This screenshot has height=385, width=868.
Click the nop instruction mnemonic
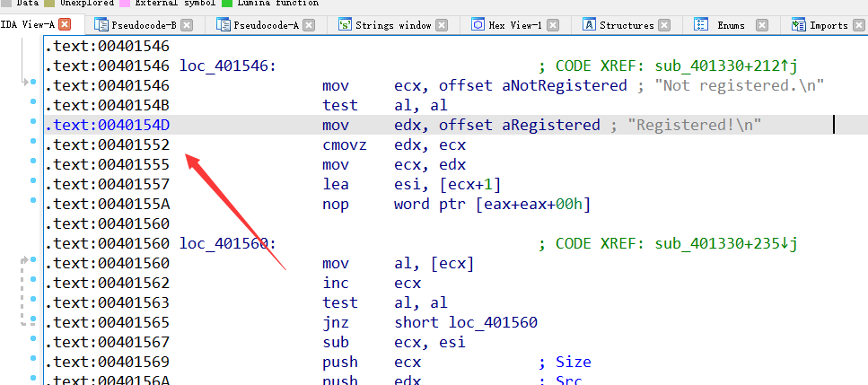[336, 204]
